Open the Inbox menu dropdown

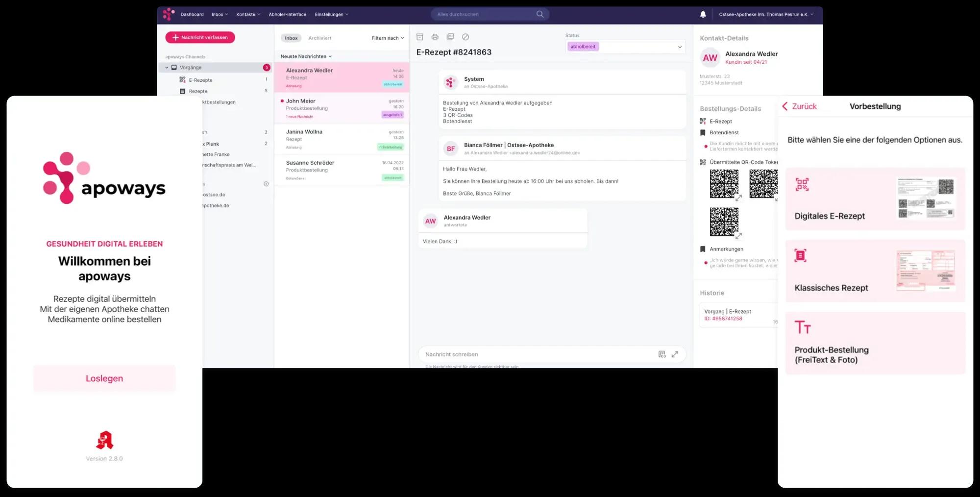pos(219,14)
